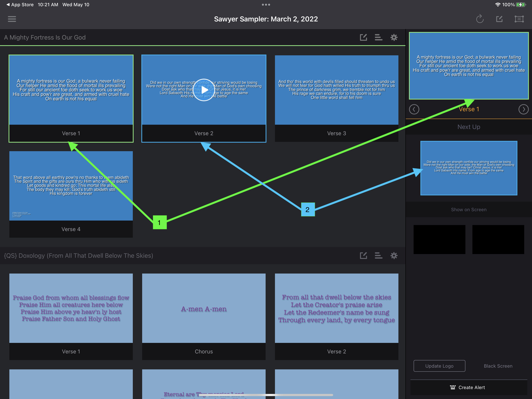Open settings gear for Doxology song
This screenshot has width=532, height=399.
(394, 256)
